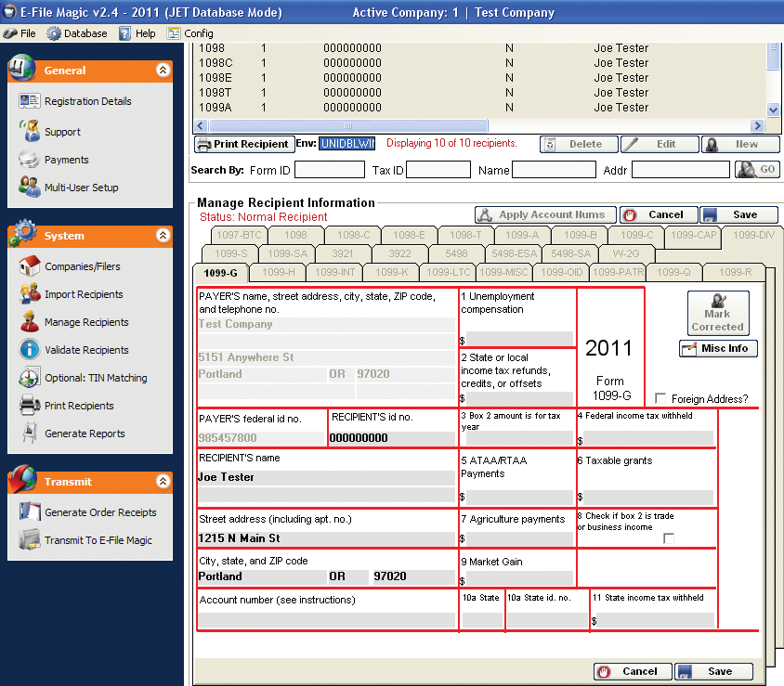Image resolution: width=784 pixels, height=686 pixels.
Task: Check box 8 trade or business income
Action: pyautogui.click(x=668, y=537)
